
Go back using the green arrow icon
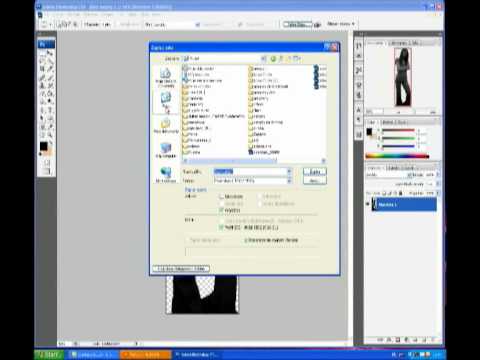[x=273, y=59]
